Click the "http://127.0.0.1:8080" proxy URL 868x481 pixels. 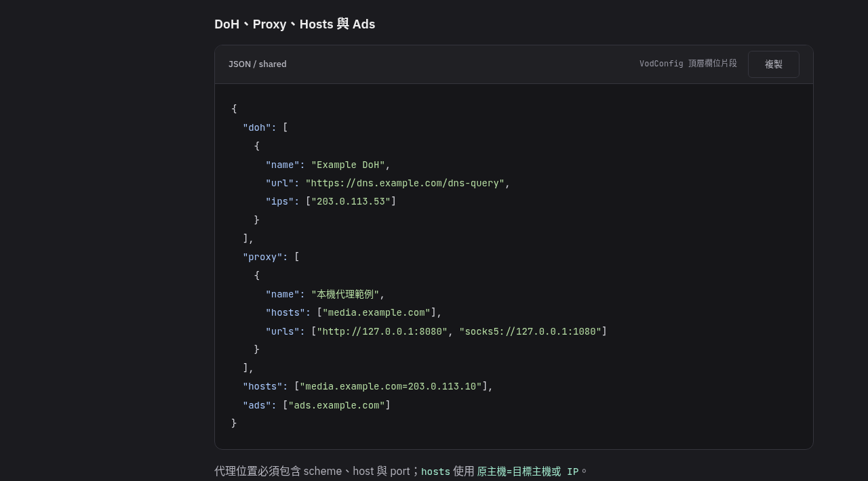[x=382, y=331]
